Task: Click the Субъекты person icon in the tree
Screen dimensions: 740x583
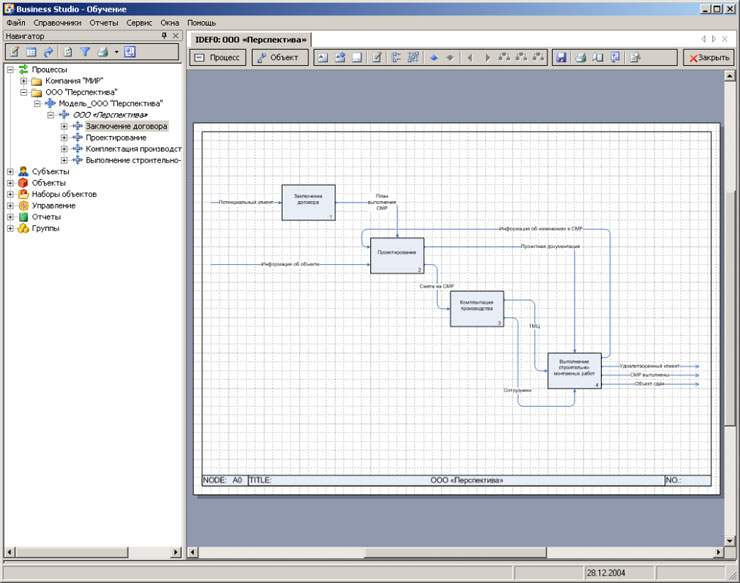Action: coord(23,171)
